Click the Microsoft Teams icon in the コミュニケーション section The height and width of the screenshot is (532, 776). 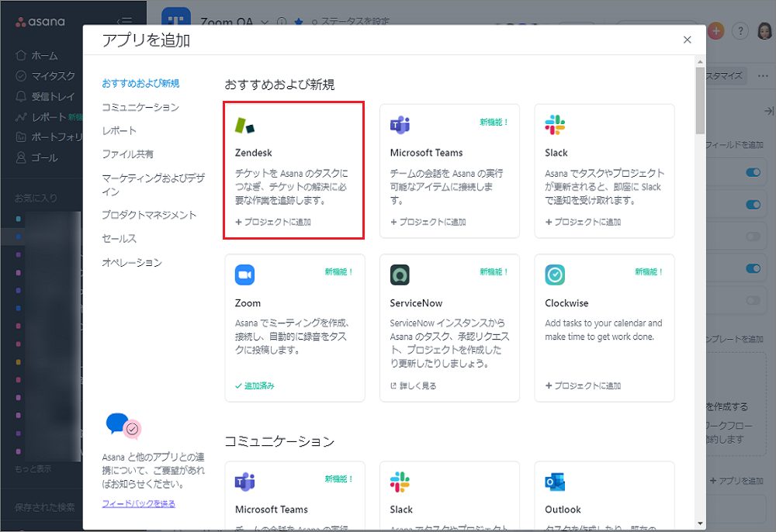[x=244, y=482]
